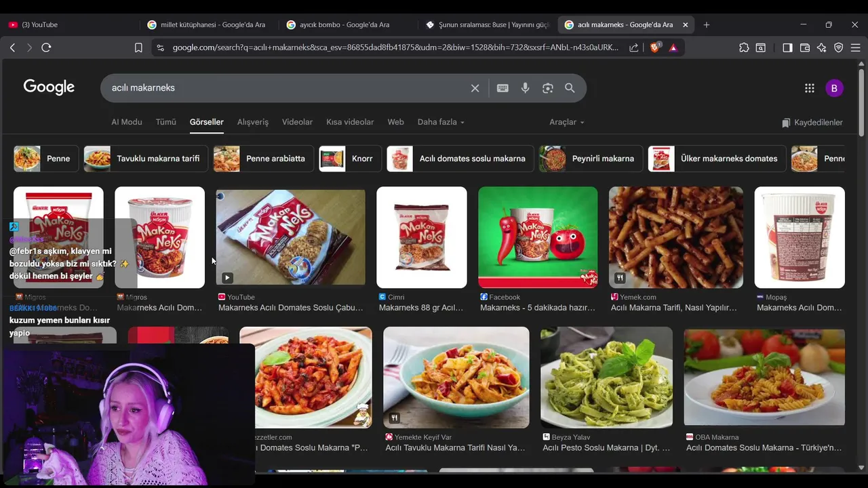The width and height of the screenshot is (868, 488).
Task: Click the search input with acılı makarneks
Action: (x=285, y=88)
